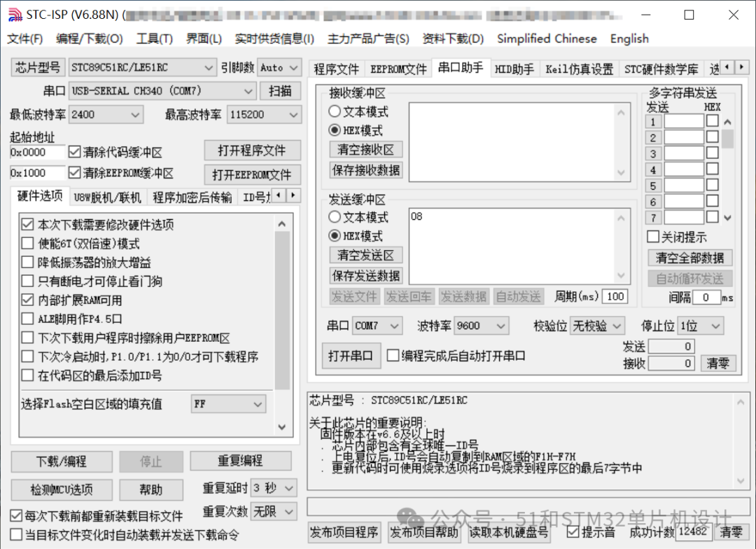This screenshot has width=756, height=549.
Task: Click the STC-ISP app icon in title bar
Action: point(15,15)
